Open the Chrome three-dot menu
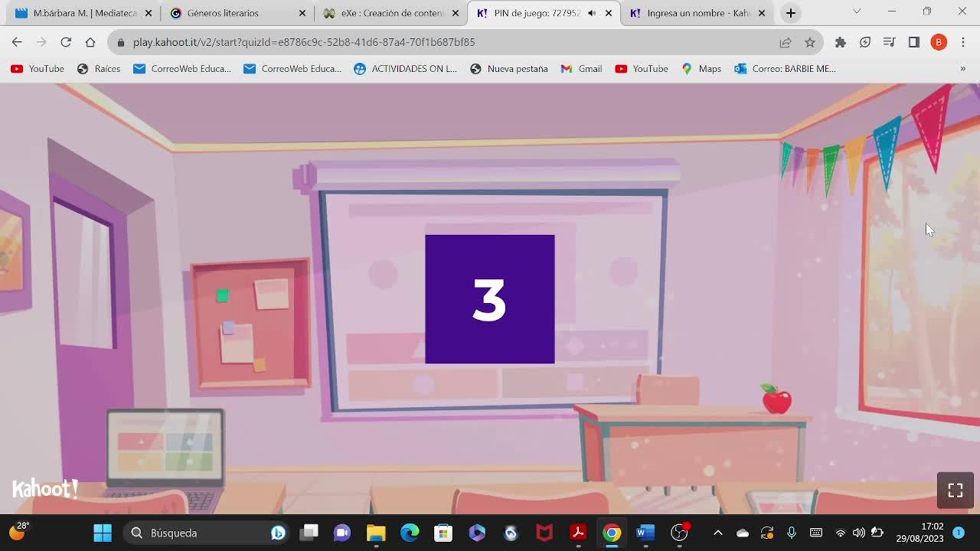The height and width of the screenshot is (551, 980). click(963, 42)
